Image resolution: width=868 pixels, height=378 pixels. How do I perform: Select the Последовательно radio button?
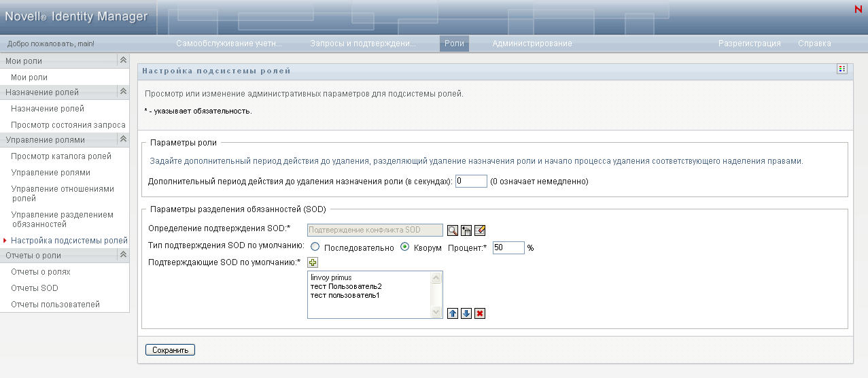click(x=315, y=247)
